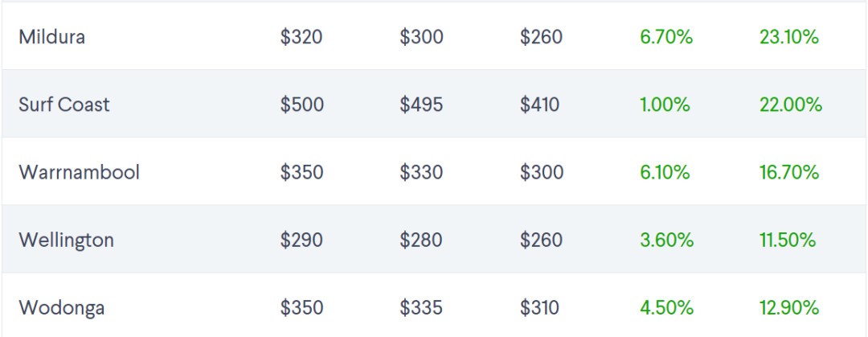Select Wellington's 3.60% change cell

[x=666, y=240]
